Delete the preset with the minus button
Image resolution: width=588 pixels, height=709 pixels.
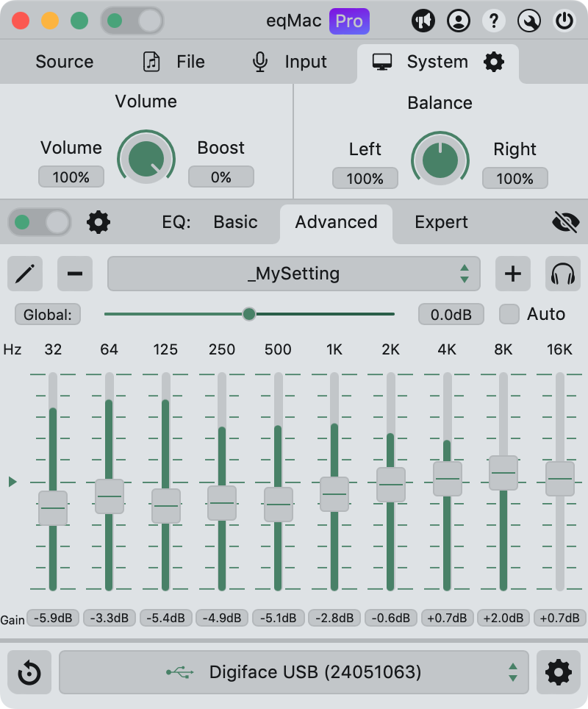(75, 274)
